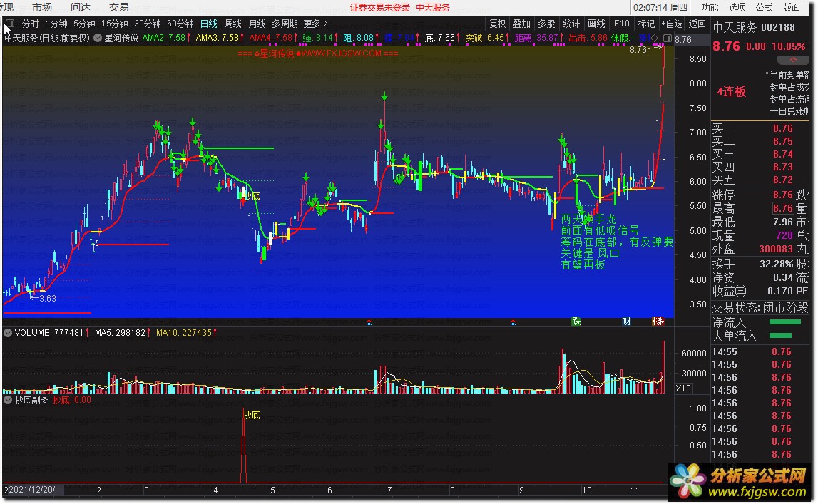
Task: Click the 净流入 green bar
Action: [785, 322]
